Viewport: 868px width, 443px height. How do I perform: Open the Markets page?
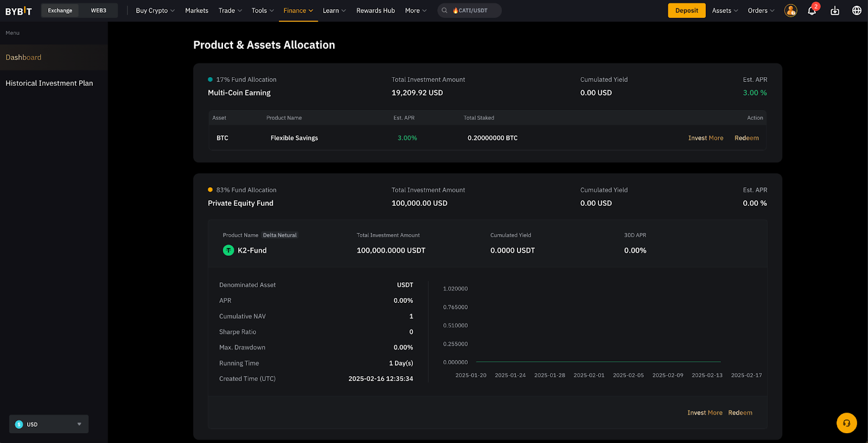pyautogui.click(x=196, y=11)
